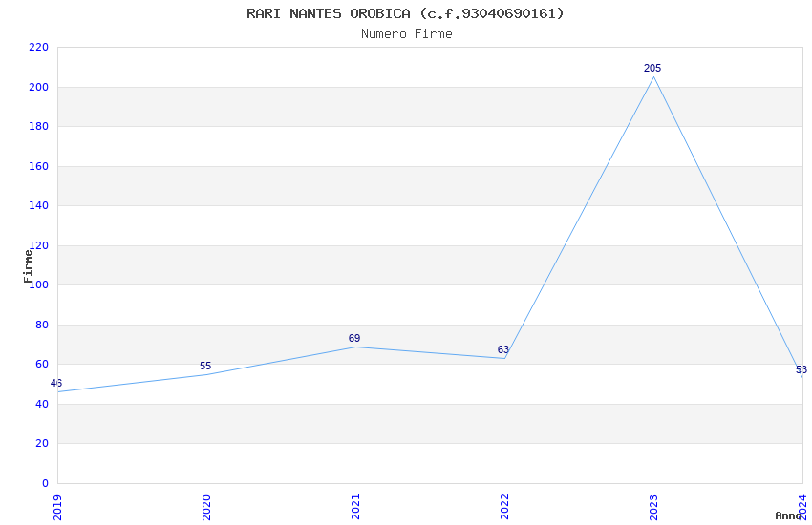This screenshot has height=525, width=812.
Task: Select the 53 data point label
Action: pos(801,369)
